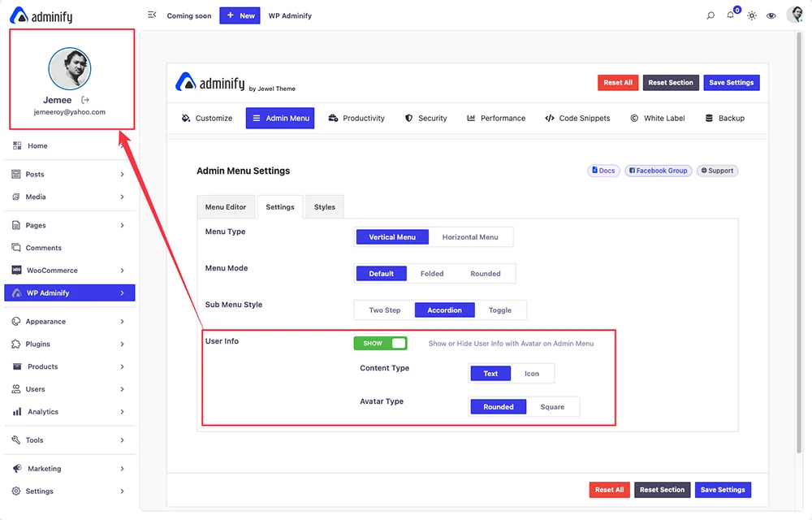
Task: Open search with the magnifier icon
Action: point(710,15)
